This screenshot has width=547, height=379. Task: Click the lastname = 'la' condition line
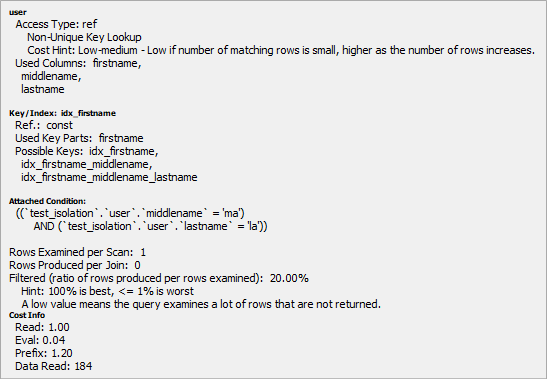pos(150,226)
